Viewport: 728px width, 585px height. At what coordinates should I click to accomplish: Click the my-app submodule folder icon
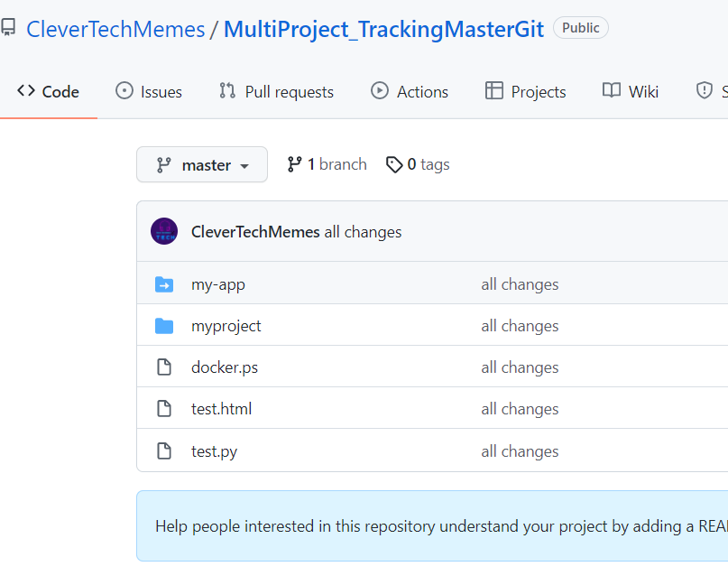pyautogui.click(x=164, y=284)
